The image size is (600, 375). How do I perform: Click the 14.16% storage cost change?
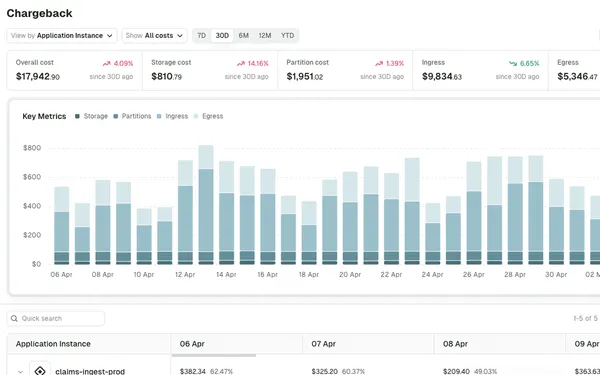258,64
